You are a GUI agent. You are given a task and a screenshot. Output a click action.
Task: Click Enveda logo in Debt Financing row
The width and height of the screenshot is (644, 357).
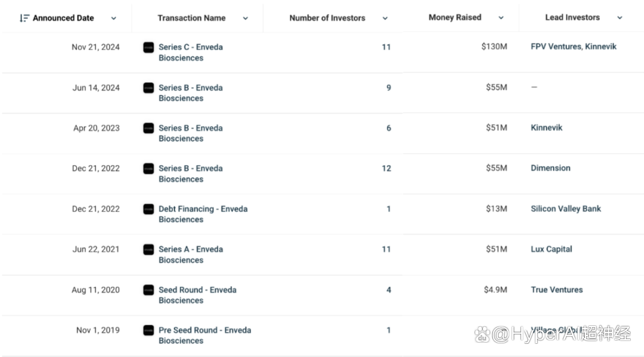(148, 209)
